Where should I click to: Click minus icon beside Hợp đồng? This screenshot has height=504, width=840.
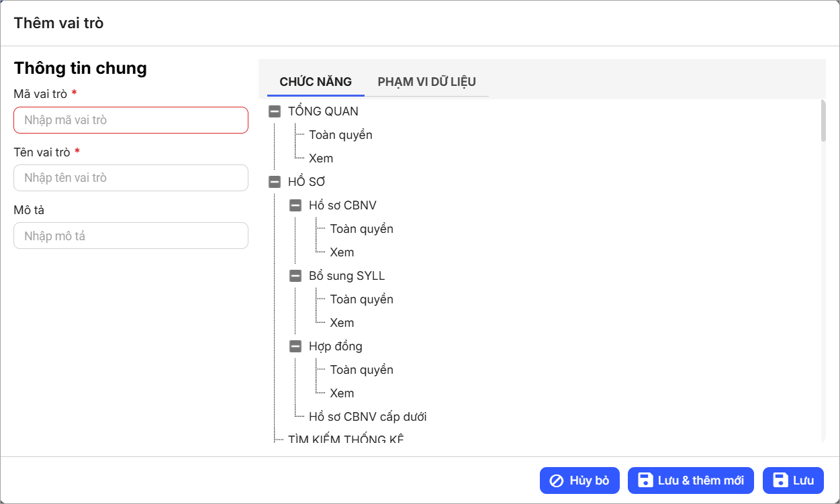pos(295,346)
